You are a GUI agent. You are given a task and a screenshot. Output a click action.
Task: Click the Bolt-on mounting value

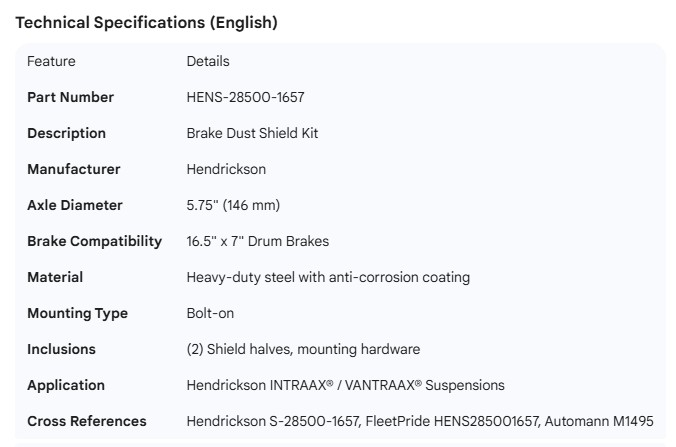point(210,313)
